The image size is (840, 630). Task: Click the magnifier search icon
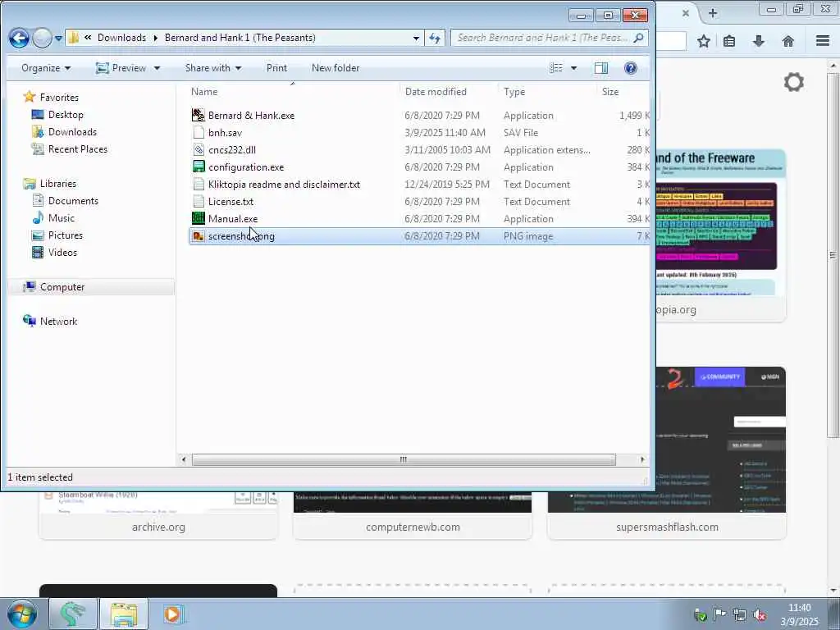click(x=638, y=38)
